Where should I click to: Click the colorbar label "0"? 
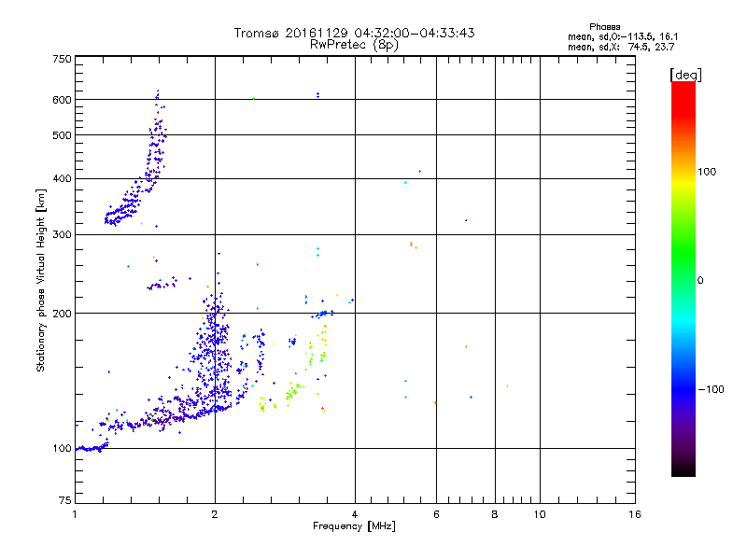pos(700,280)
